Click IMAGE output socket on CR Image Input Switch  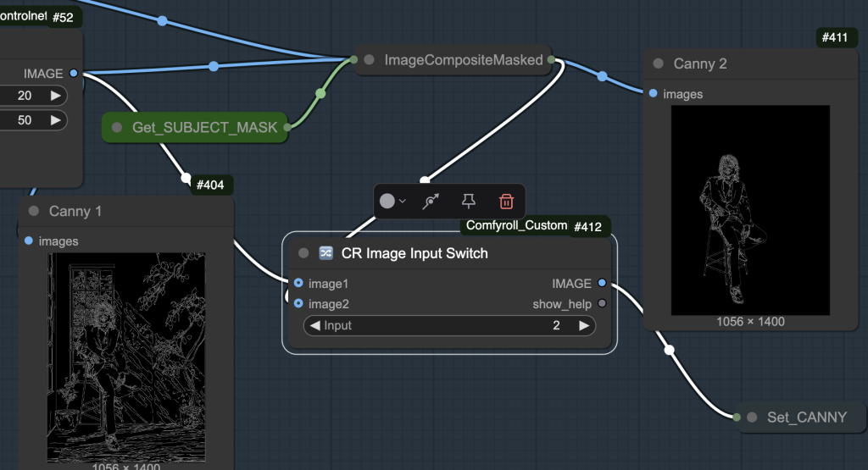tap(602, 283)
